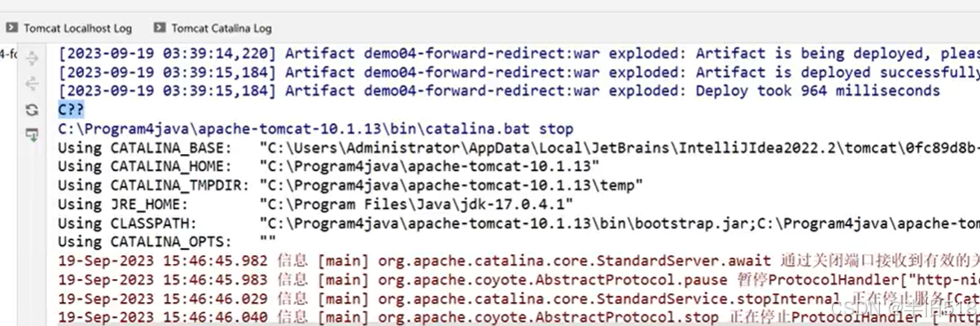Viewport: 980px width, 326px height.
Task: Click the bootstrap.jar classpath value
Action: [x=620, y=223]
